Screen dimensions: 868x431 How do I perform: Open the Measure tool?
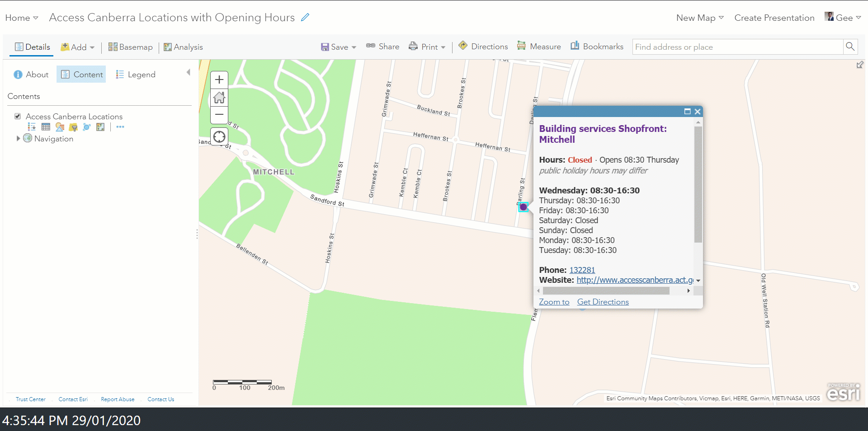[539, 46]
